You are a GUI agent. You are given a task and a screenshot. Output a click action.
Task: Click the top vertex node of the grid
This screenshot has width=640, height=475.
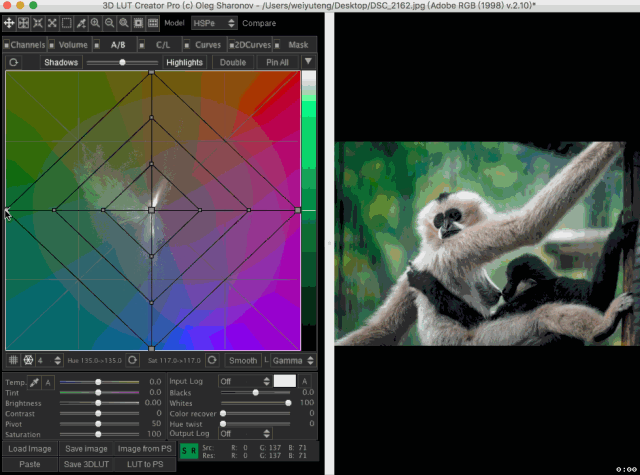(151, 72)
